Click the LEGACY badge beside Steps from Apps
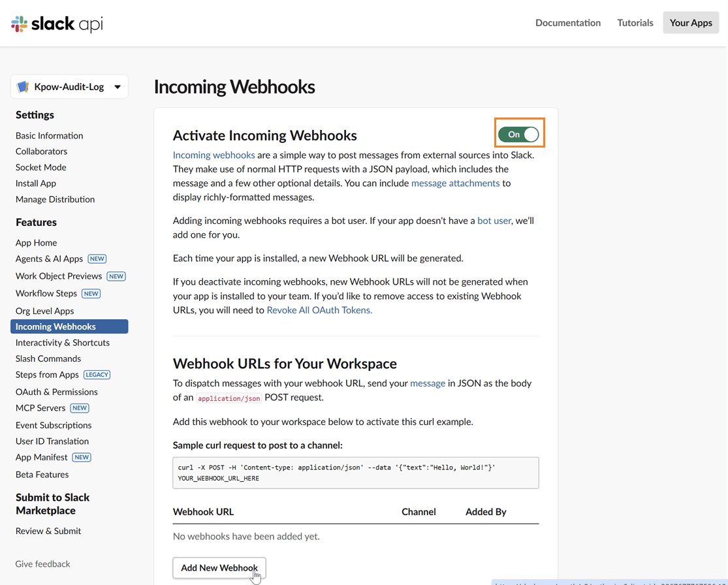Viewport: 728px width, 585px height. click(97, 375)
